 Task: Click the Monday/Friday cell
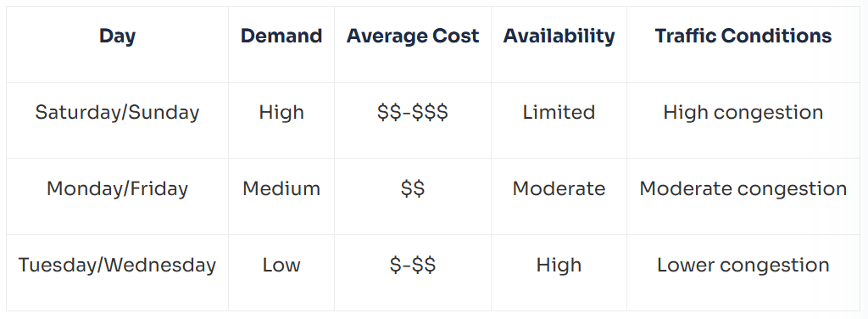pos(117,189)
